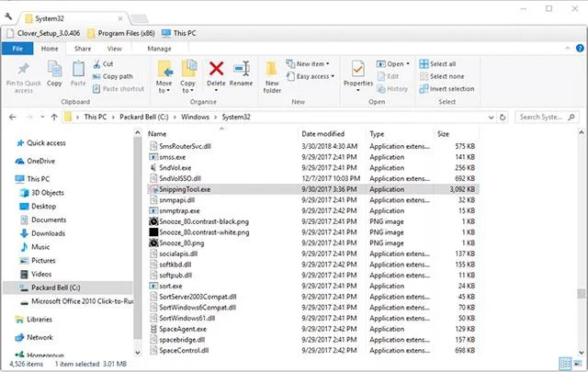The image size is (588, 372).
Task: Open Properties of selected file
Action: (358, 76)
